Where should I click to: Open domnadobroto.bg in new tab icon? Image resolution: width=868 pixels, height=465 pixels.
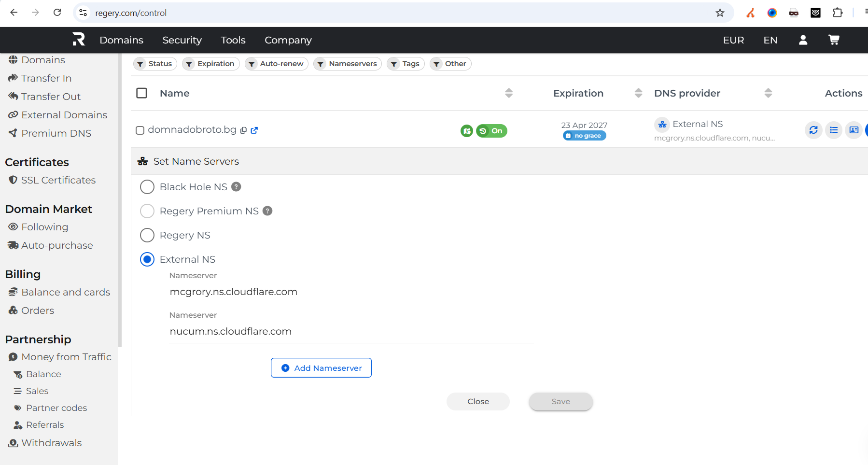254,130
